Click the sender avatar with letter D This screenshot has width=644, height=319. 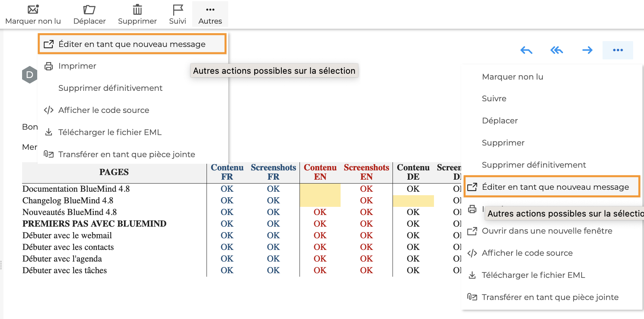click(x=29, y=75)
